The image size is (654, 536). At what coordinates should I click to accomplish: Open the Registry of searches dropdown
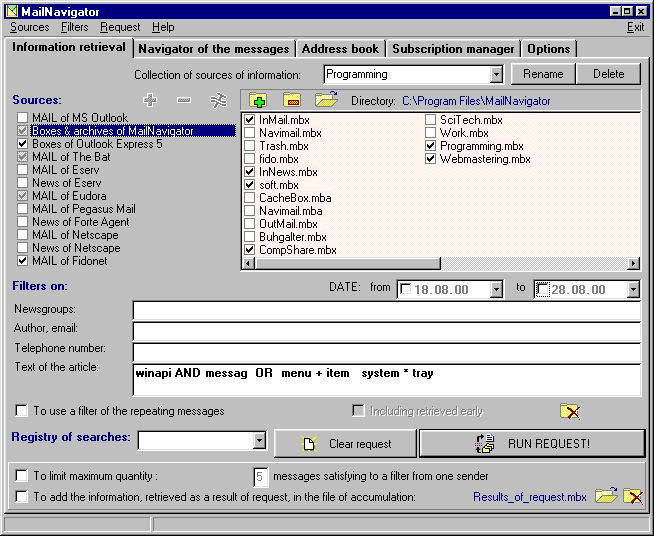pyautogui.click(x=259, y=440)
